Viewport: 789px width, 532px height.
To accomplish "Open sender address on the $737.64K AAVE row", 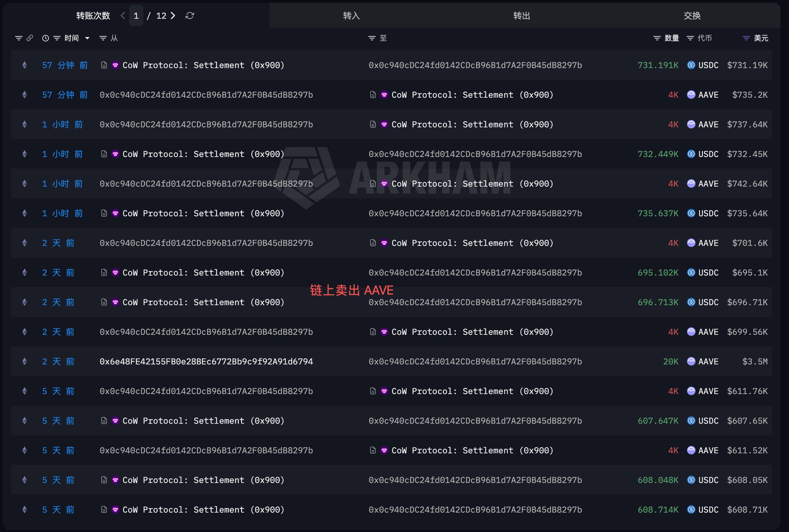I will [206, 124].
